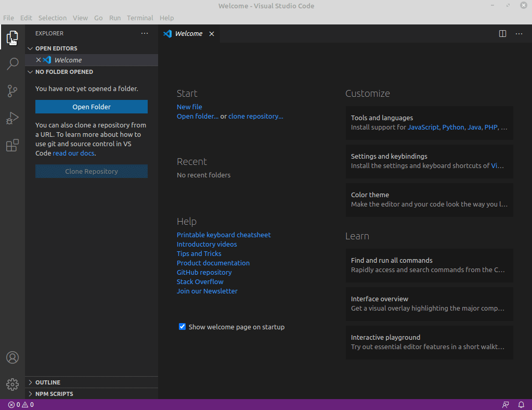Open the Selection menu

[x=53, y=18]
